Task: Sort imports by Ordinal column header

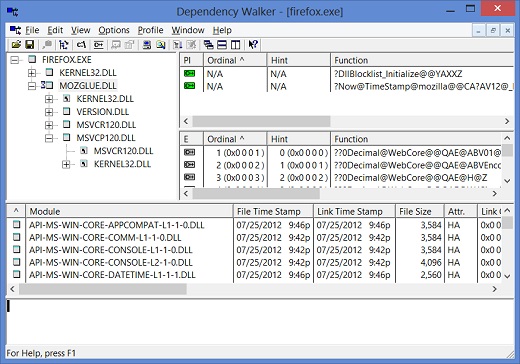Action: coord(235,60)
